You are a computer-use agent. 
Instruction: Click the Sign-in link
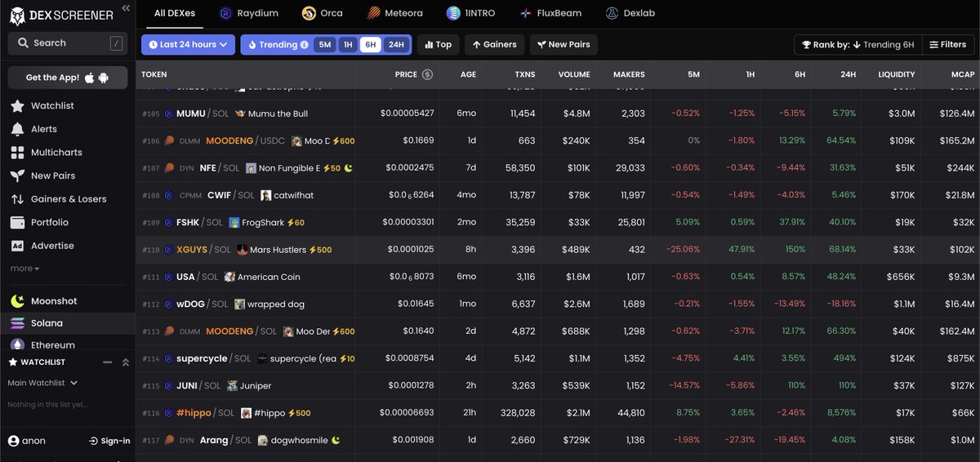(109, 441)
